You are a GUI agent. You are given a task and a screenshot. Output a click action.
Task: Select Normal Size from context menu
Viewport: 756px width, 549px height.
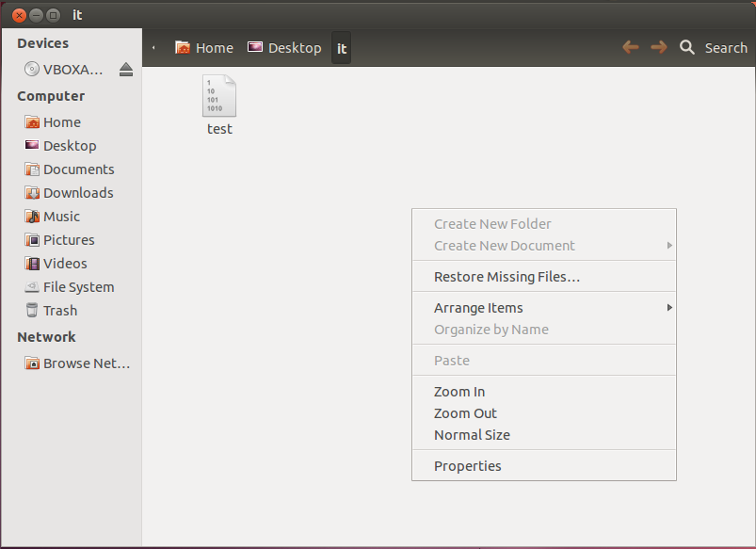(544, 435)
